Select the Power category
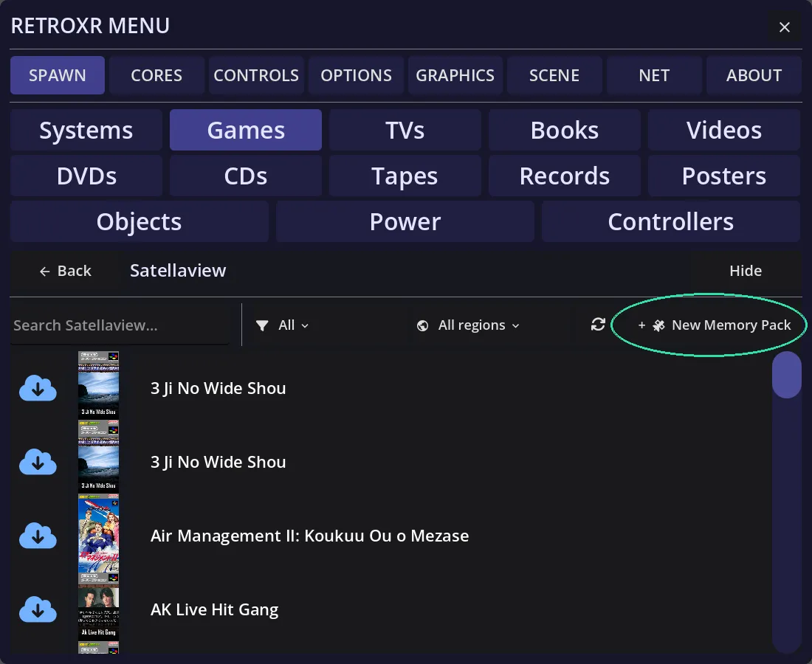The height and width of the screenshot is (664, 812). (405, 221)
